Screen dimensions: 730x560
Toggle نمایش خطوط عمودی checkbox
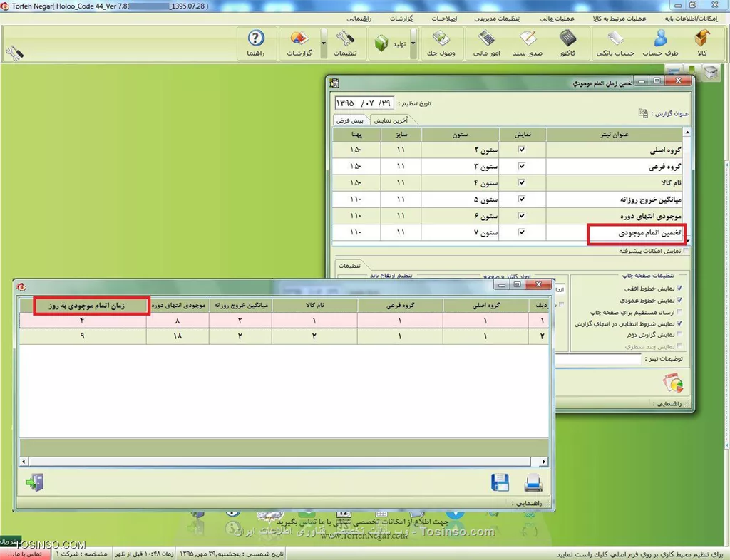tap(679, 300)
